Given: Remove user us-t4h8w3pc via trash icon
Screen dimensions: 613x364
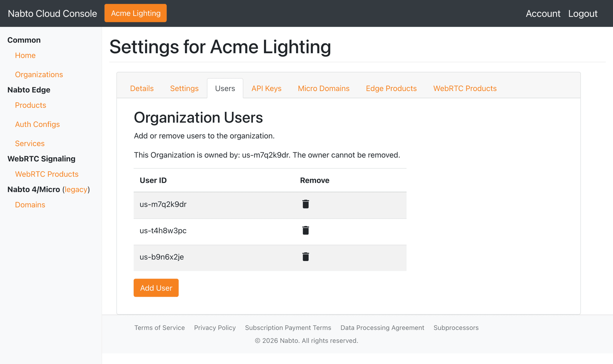Looking at the screenshot, I should [305, 230].
